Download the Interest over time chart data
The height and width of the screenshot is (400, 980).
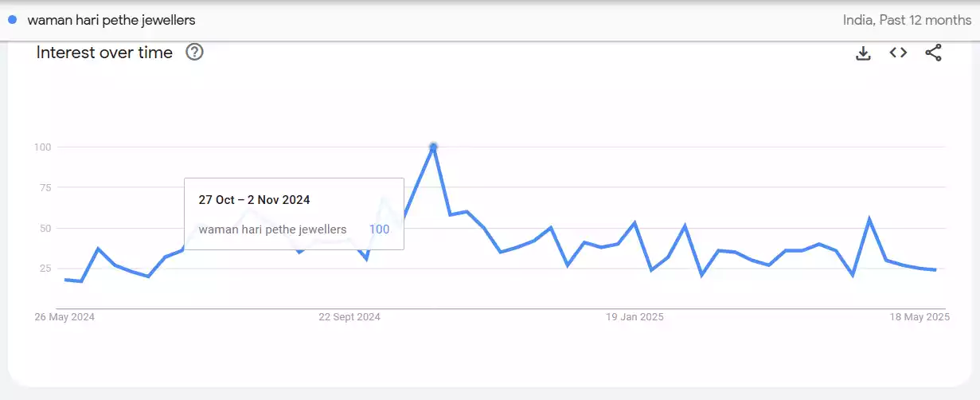(x=863, y=53)
